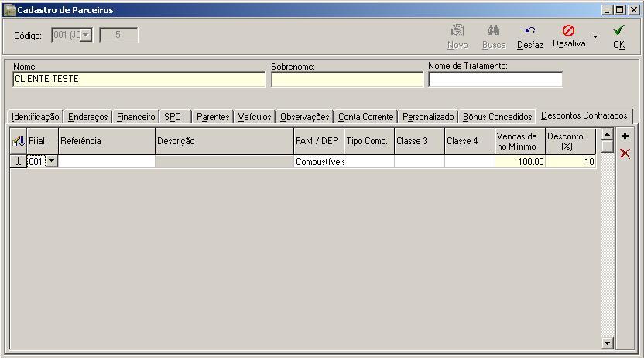This screenshot has height=358, width=644.
Task: Click the Referência column header
Action: [107, 141]
